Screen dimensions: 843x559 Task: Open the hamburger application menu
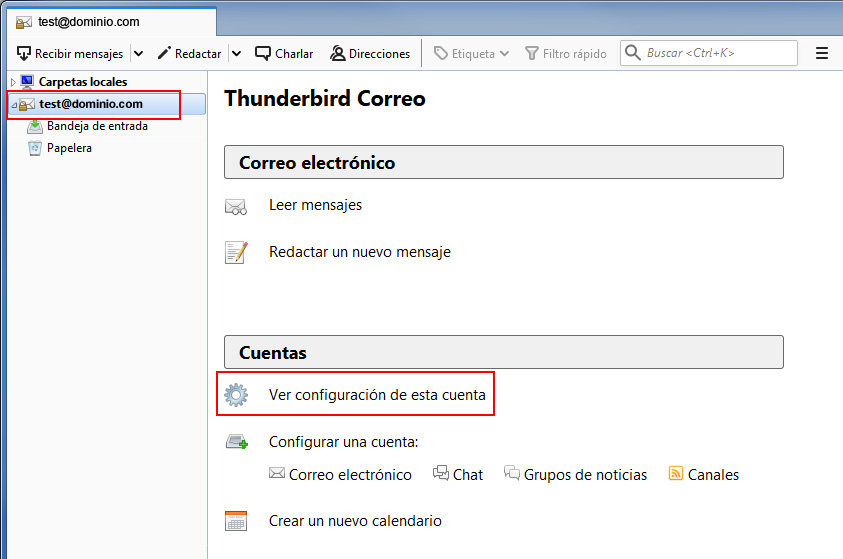pyautogui.click(x=822, y=53)
